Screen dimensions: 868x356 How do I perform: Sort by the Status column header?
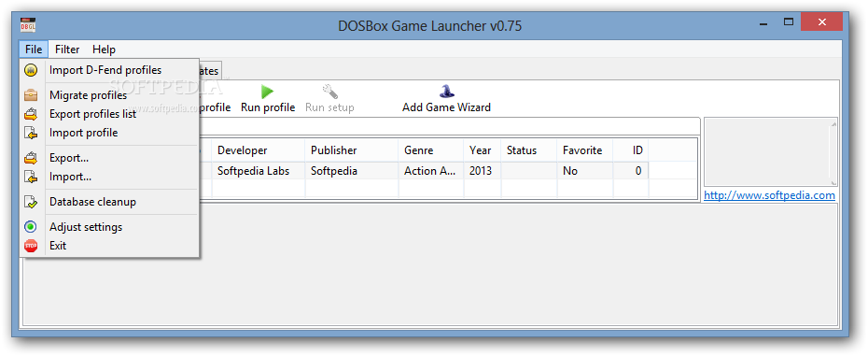point(528,150)
